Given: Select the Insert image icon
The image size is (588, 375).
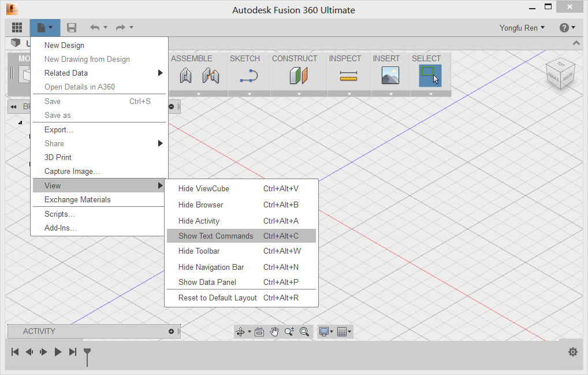Looking at the screenshot, I should click(x=390, y=75).
